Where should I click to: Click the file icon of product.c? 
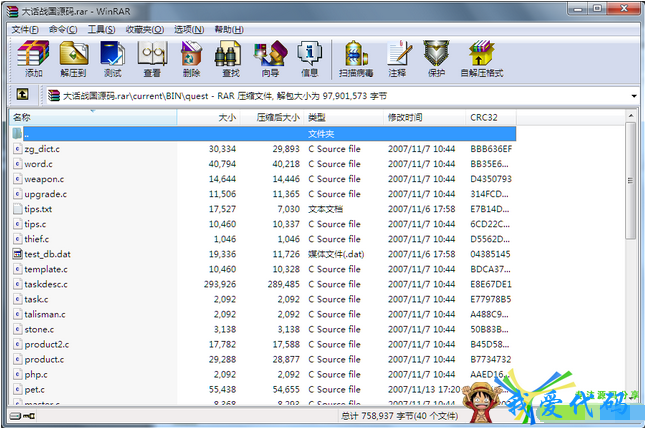pos(17,359)
